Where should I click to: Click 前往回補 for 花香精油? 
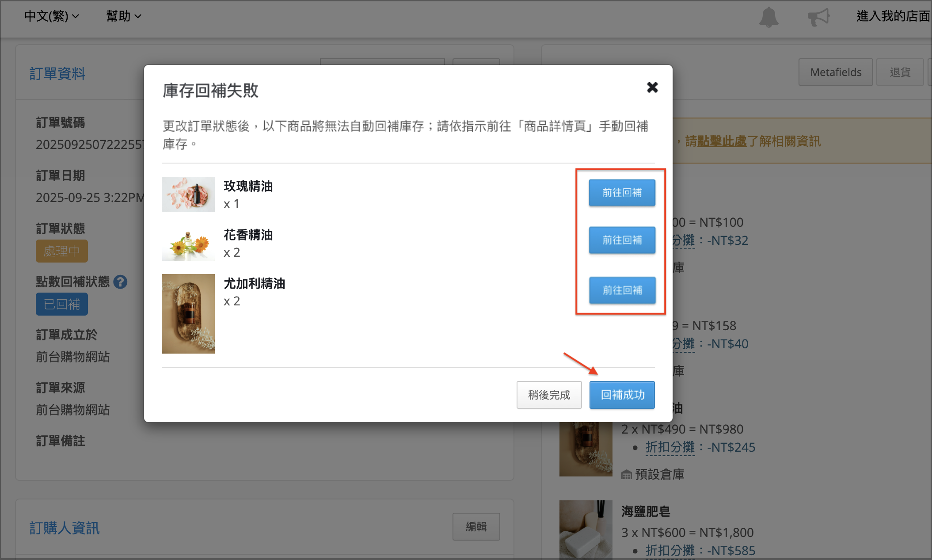[x=622, y=240]
